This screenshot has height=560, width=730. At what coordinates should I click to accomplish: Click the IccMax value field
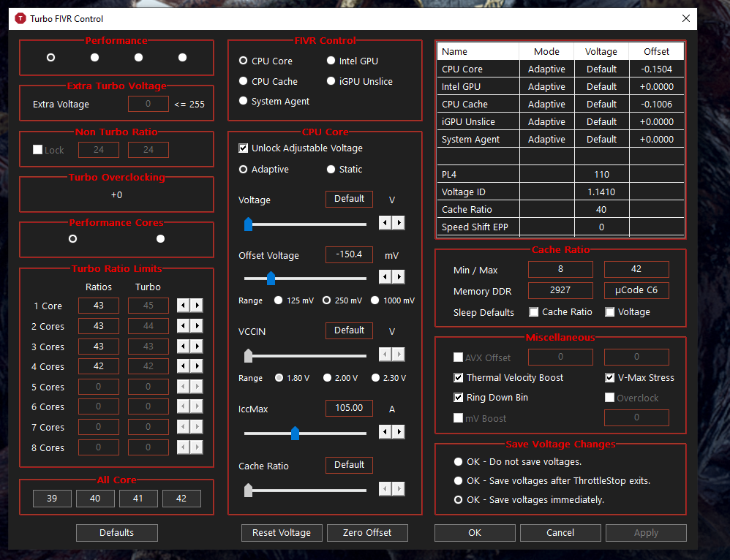pos(349,408)
